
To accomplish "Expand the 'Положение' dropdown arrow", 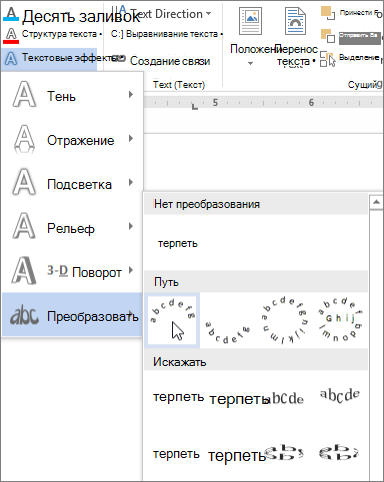I will click(x=251, y=63).
